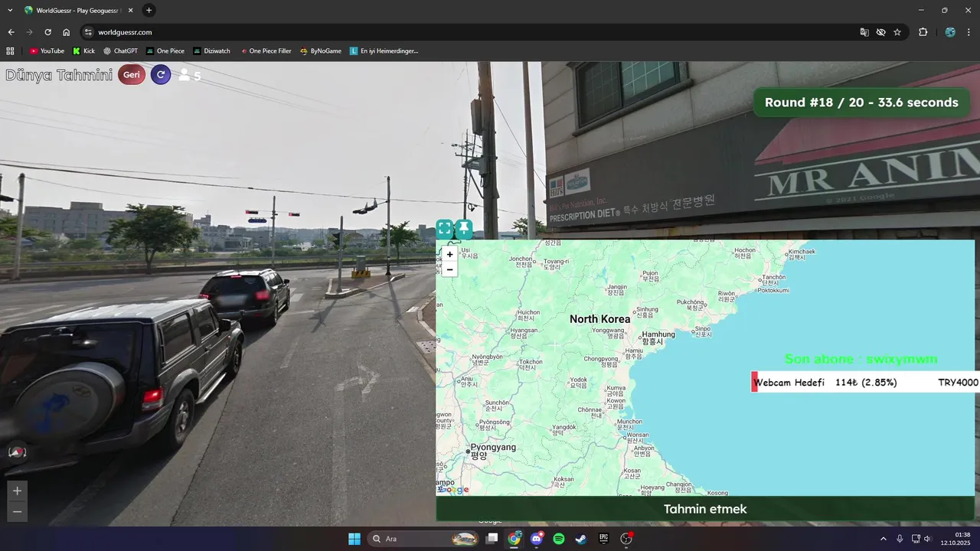Open a new browser tab
Viewport: 980px width, 551px height.
point(149,11)
